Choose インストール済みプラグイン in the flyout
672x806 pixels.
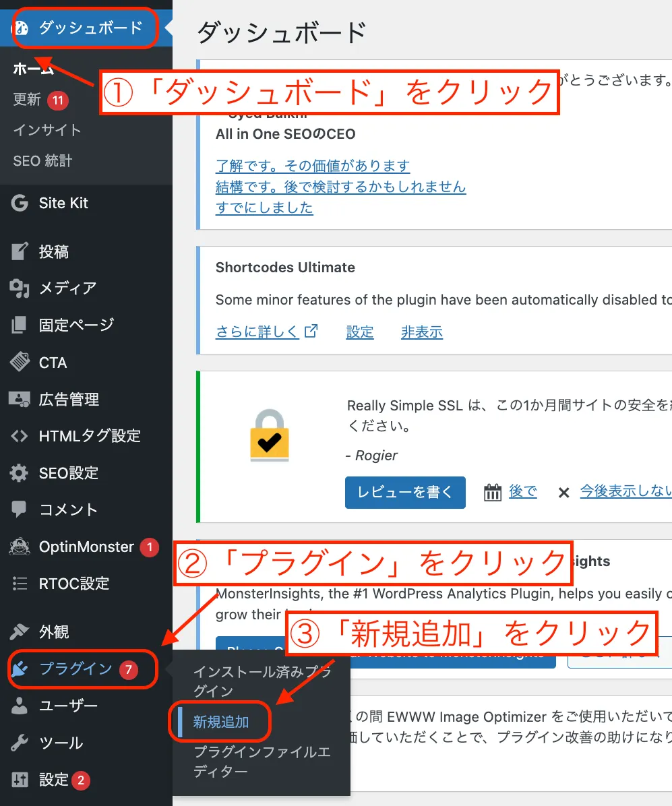point(263,681)
